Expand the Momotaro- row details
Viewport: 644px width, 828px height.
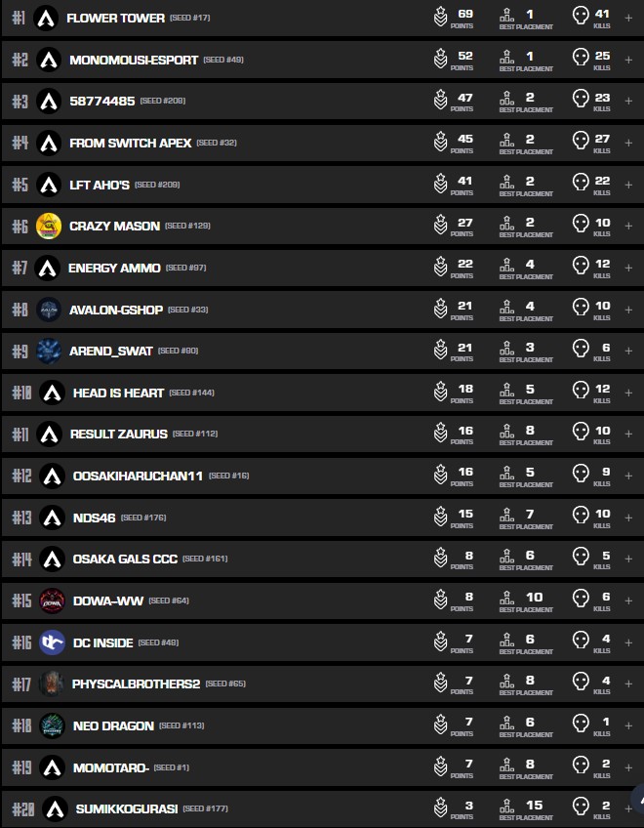(628, 768)
